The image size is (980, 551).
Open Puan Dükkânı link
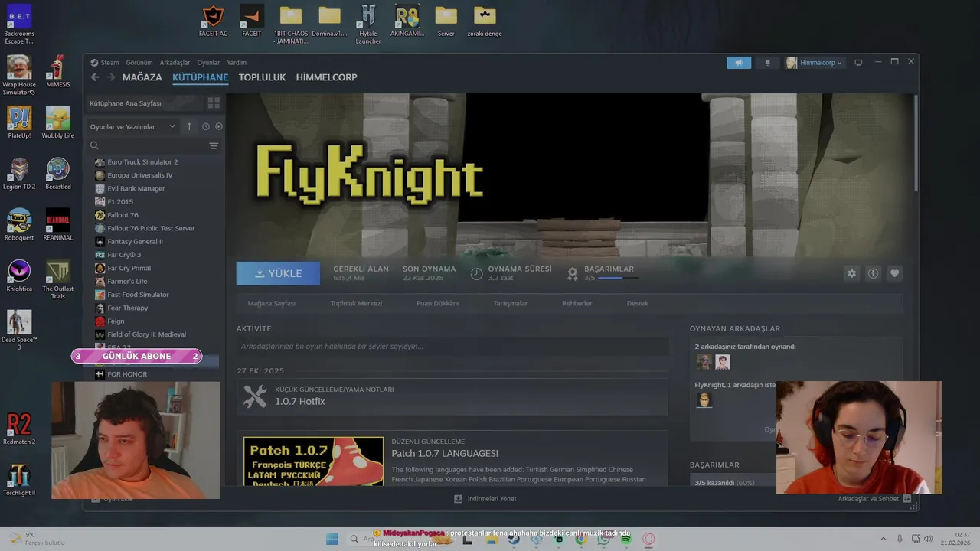(437, 303)
